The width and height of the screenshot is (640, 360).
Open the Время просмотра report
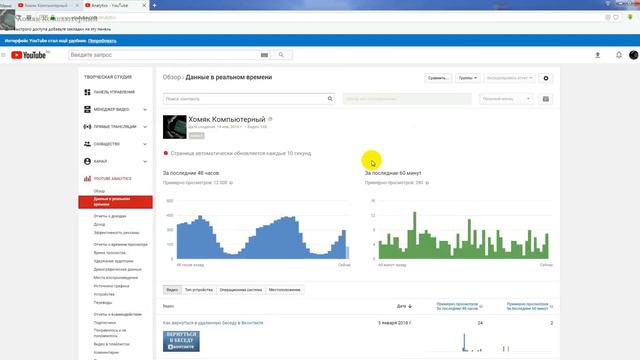(109, 253)
